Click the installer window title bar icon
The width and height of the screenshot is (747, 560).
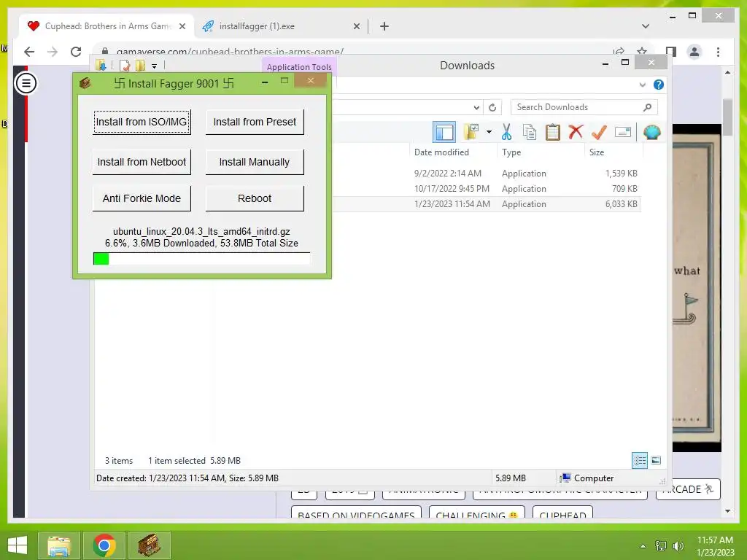pos(85,83)
